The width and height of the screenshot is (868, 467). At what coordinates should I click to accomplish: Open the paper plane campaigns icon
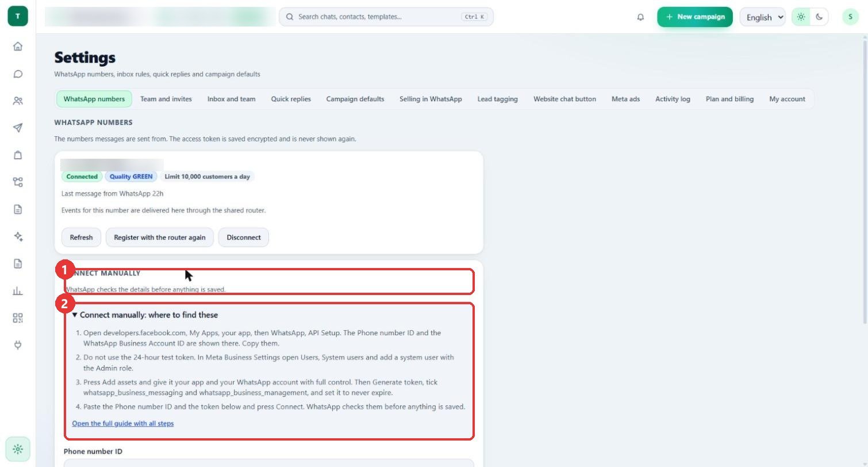(18, 128)
